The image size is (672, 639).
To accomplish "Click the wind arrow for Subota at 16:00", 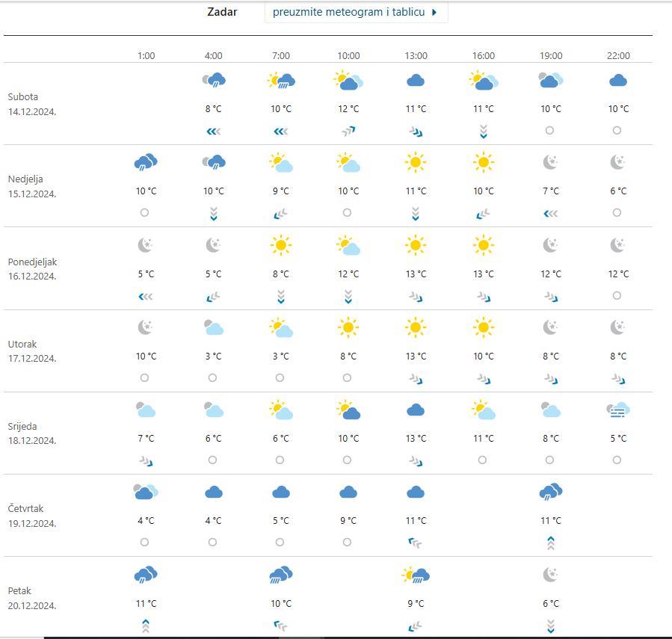I will 484,131.
